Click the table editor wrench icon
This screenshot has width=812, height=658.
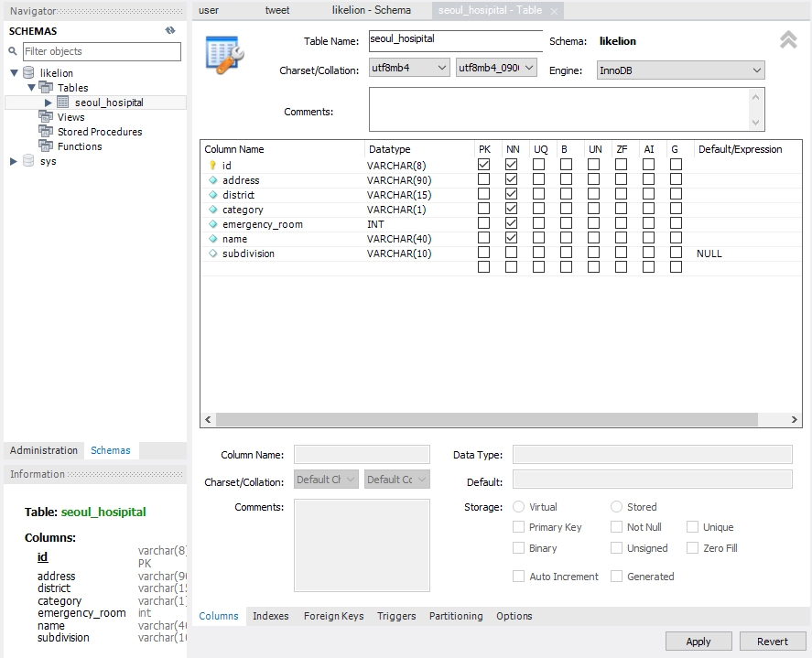[223, 56]
